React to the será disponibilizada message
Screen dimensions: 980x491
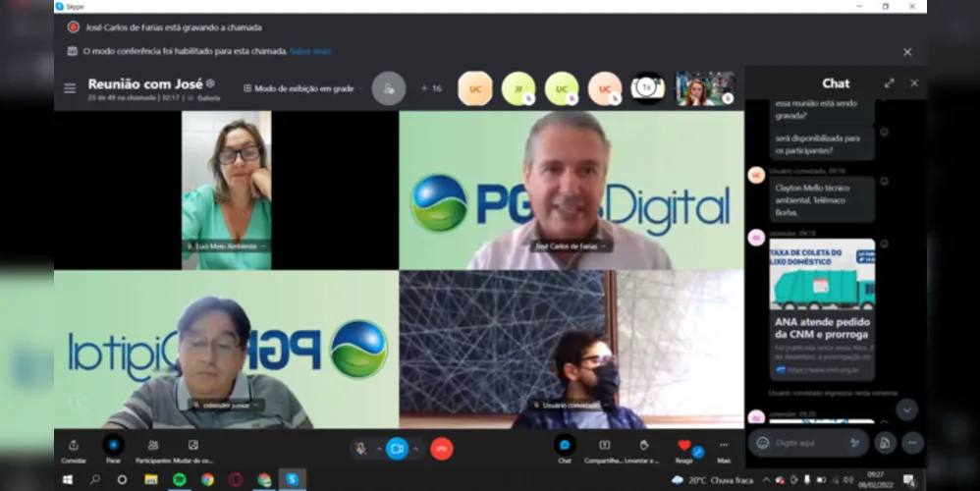click(884, 132)
